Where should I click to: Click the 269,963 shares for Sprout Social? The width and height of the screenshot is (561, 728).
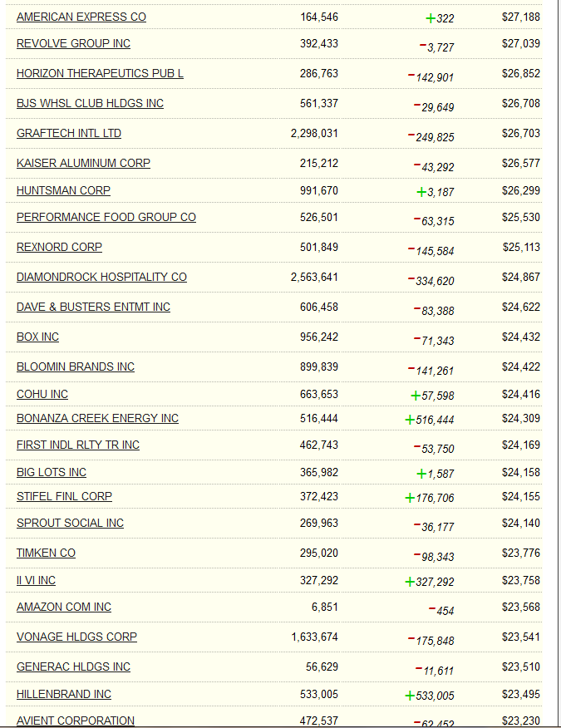click(x=319, y=524)
